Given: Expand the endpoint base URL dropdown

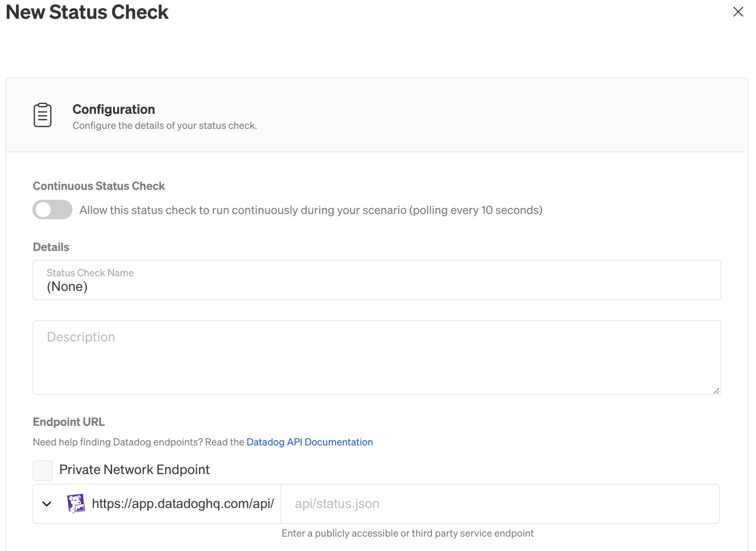Looking at the screenshot, I should pyautogui.click(x=47, y=503).
